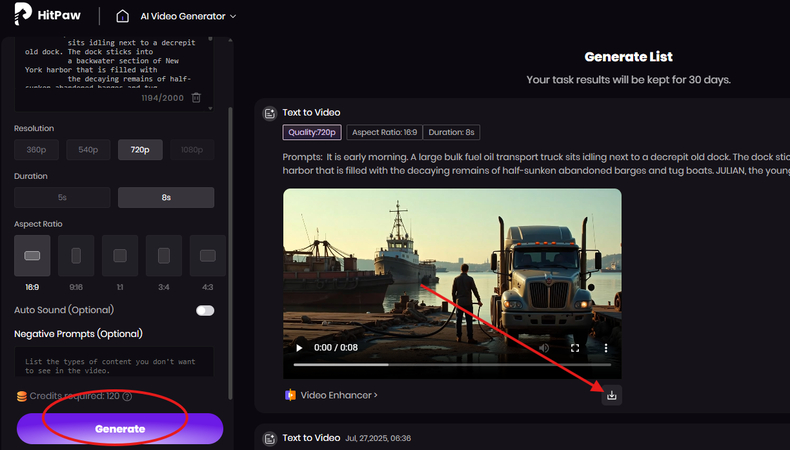Click the Quality:720p tag
The width and height of the screenshot is (790, 450).
pyautogui.click(x=312, y=133)
